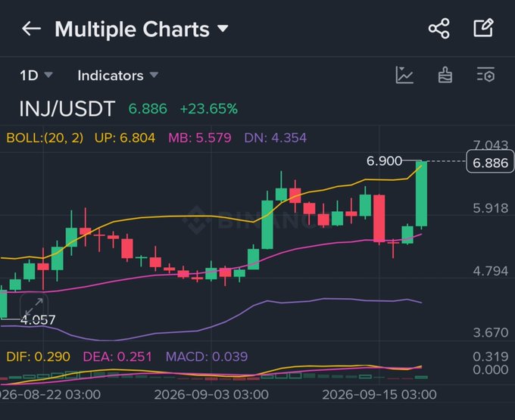Go back using the left arrow
Image resolution: width=515 pixels, height=420 pixels.
click(x=31, y=29)
